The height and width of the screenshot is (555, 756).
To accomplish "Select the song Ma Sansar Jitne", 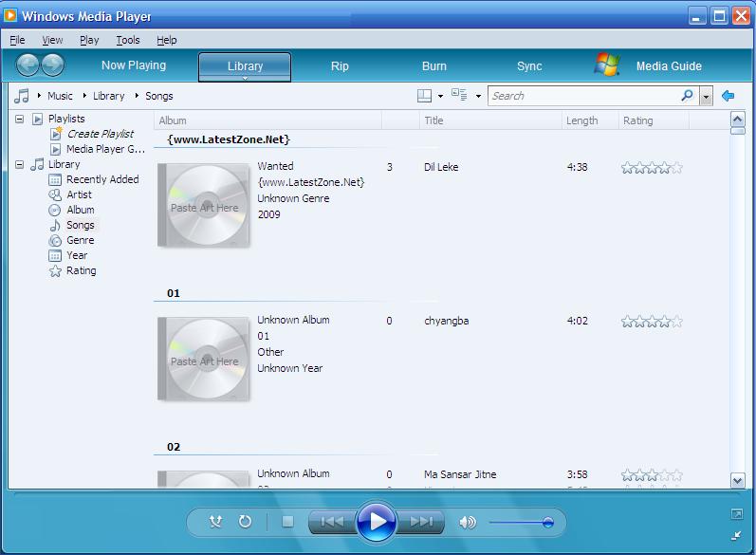I will (460, 474).
